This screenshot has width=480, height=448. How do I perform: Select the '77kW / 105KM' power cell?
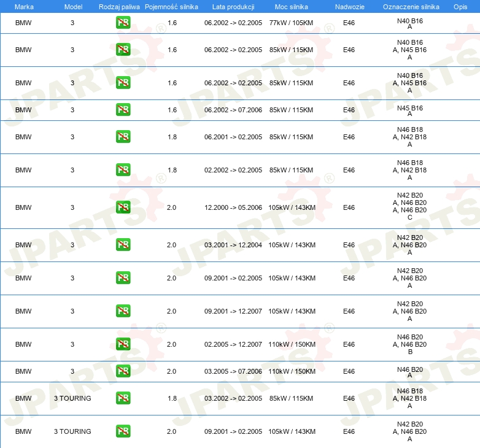pos(291,23)
